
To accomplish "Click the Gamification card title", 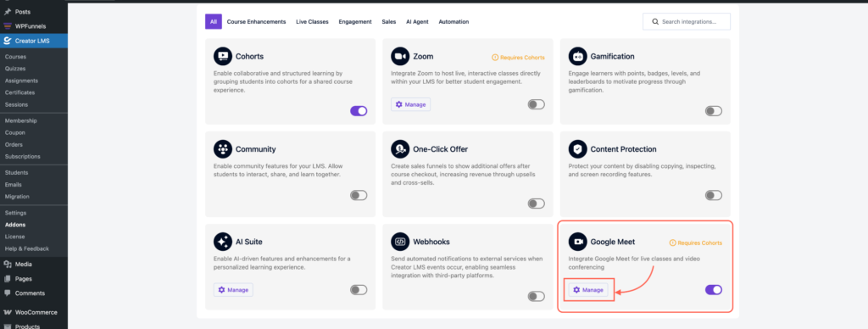I will [612, 57].
